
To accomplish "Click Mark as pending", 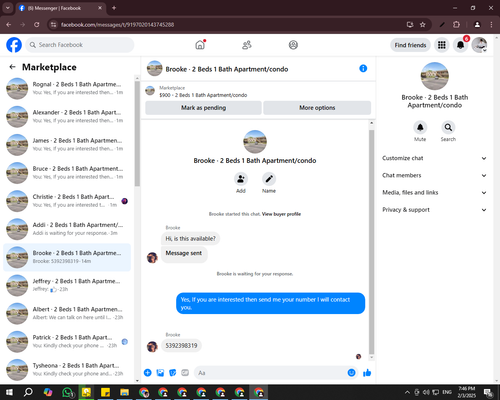I will click(x=203, y=108).
